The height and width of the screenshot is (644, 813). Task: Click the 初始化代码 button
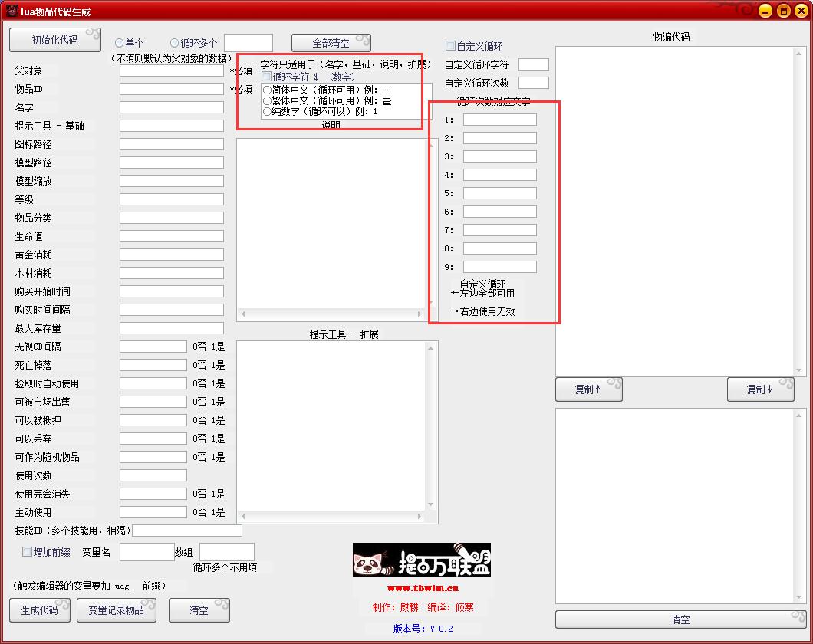[x=54, y=39]
